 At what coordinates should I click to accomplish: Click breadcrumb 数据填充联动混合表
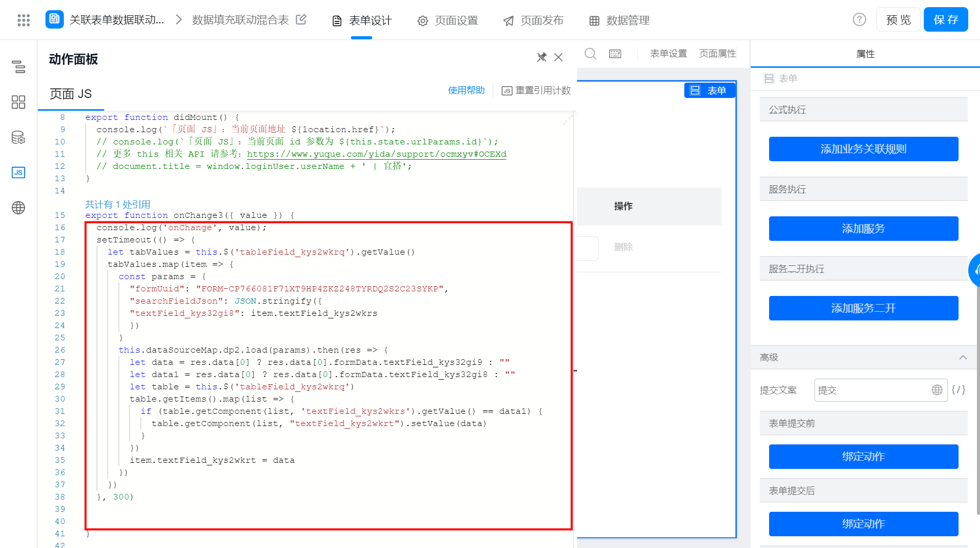point(240,20)
